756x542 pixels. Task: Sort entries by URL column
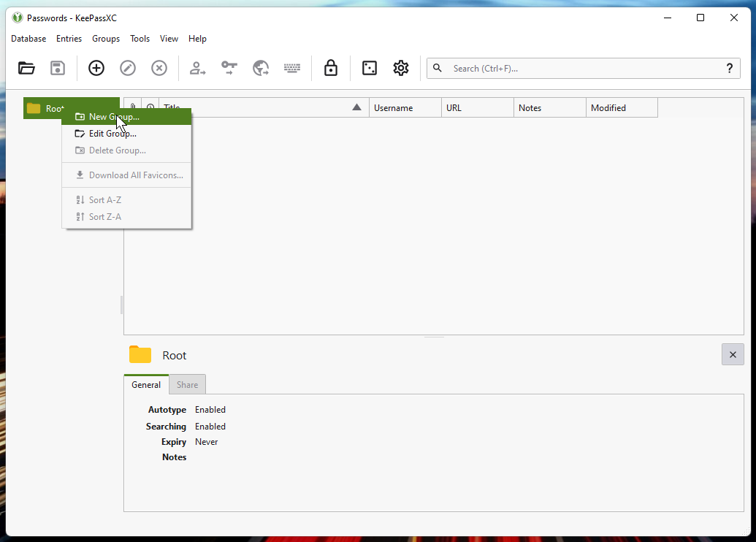(x=478, y=108)
